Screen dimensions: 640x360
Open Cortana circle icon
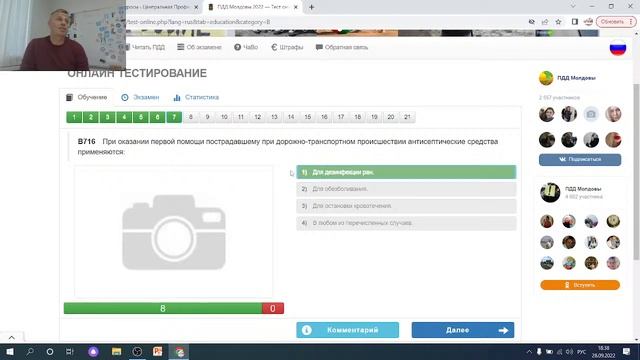click(x=50, y=351)
